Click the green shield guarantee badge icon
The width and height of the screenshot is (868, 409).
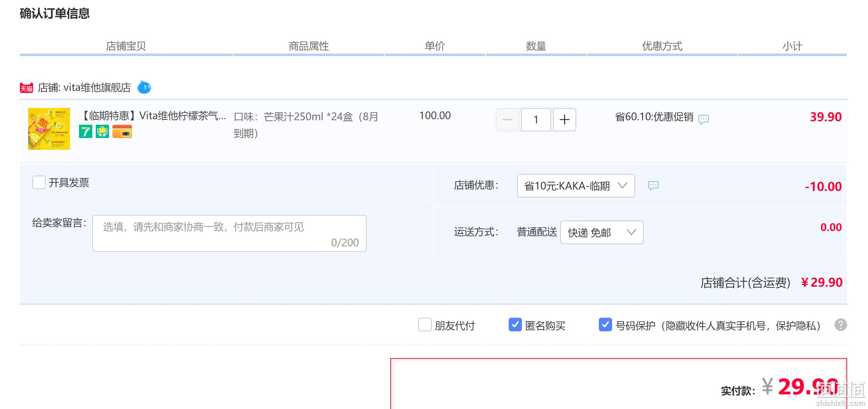click(x=102, y=131)
